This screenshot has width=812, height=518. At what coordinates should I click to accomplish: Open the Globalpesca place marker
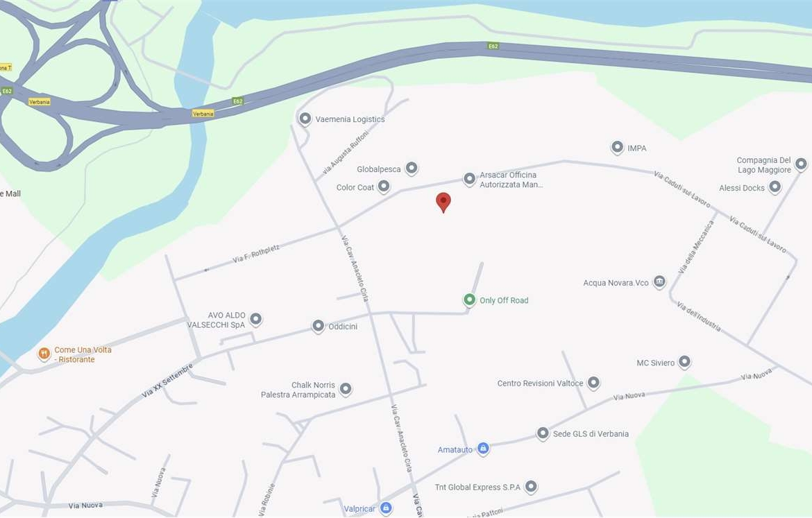412,169
